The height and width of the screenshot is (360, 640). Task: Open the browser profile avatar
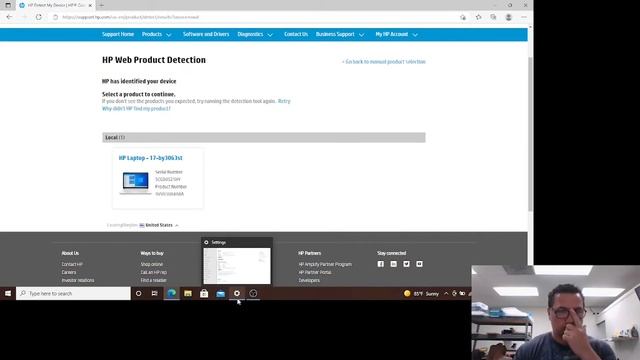pos(509,17)
